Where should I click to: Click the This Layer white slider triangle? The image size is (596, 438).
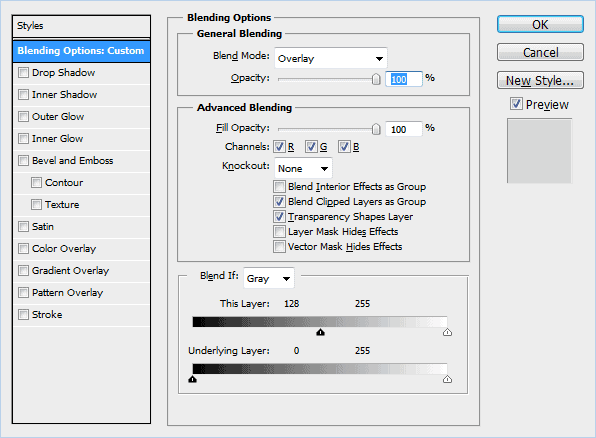pyautogui.click(x=447, y=332)
